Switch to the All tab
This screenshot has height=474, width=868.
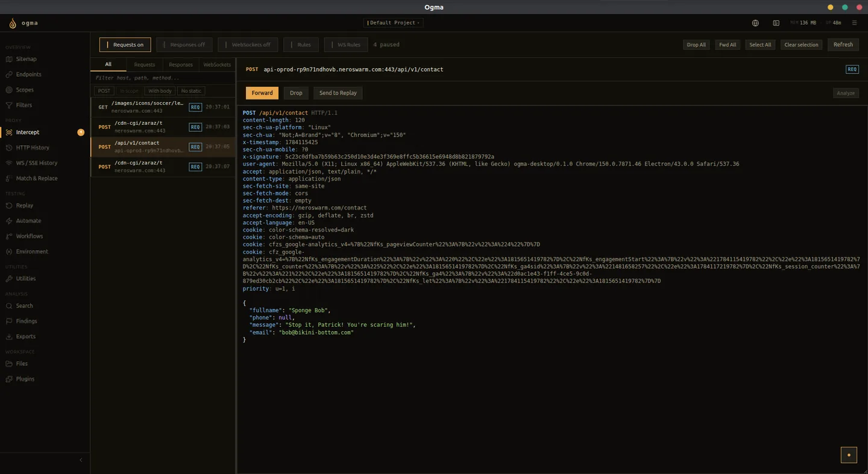pos(108,65)
